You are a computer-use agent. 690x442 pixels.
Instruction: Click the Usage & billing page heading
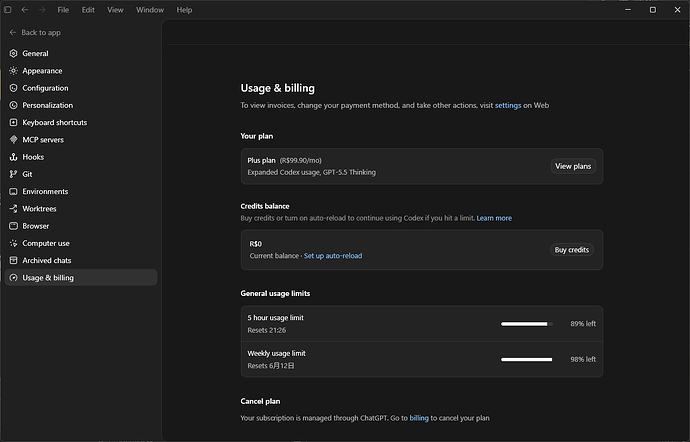pyautogui.click(x=277, y=88)
